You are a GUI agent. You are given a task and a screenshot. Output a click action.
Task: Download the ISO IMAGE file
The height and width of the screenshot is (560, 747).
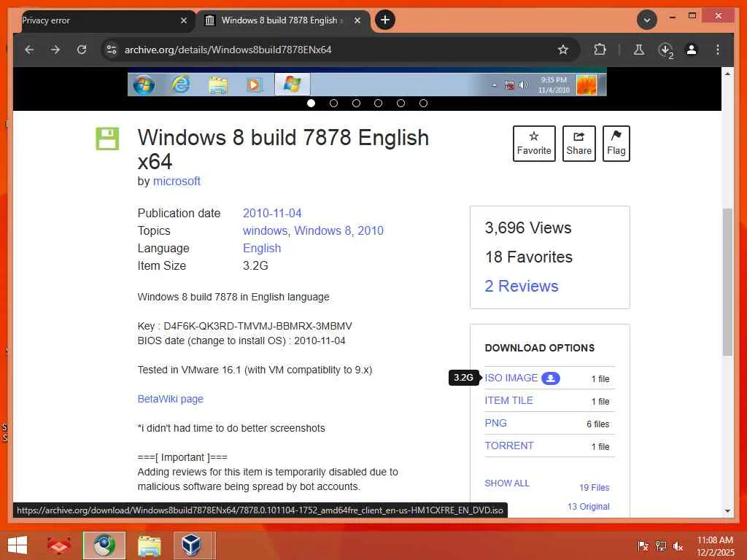click(x=511, y=378)
